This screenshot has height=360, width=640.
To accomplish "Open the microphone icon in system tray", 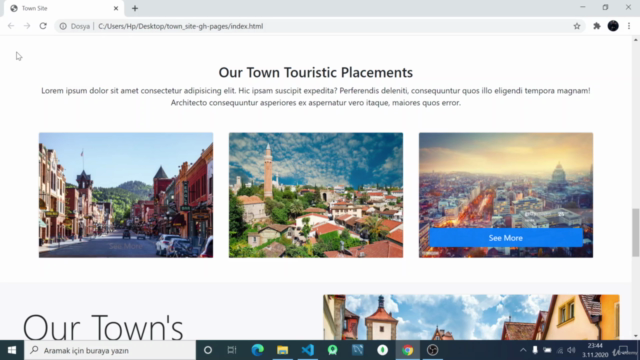I will click(535, 350).
